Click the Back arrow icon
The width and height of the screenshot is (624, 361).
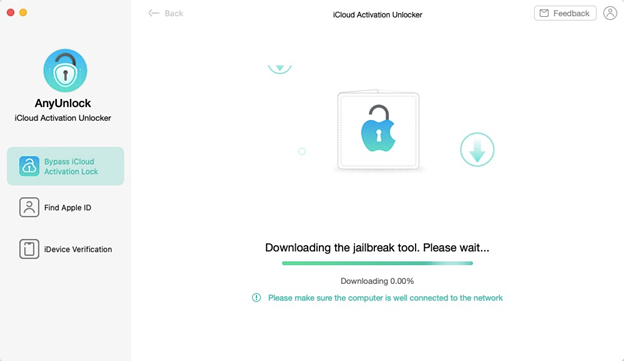pyautogui.click(x=154, y=13)
